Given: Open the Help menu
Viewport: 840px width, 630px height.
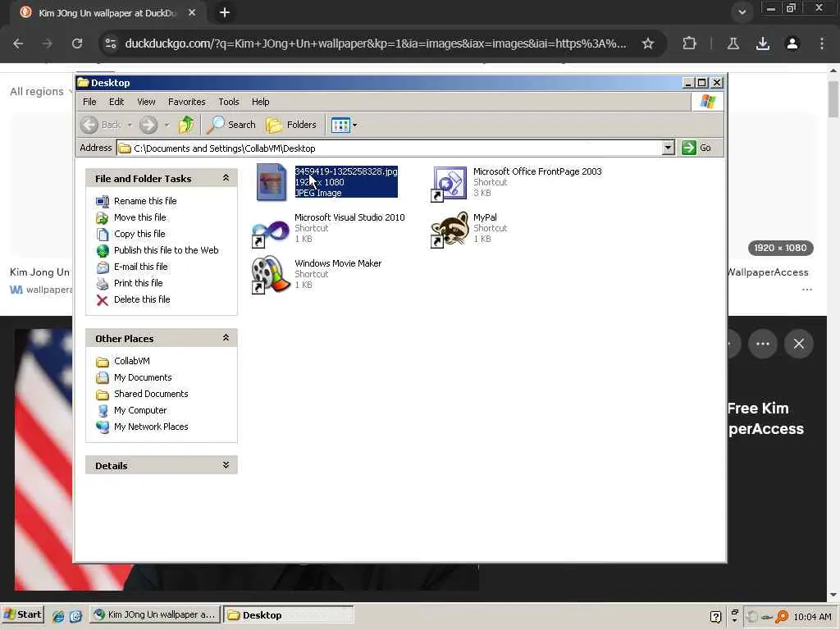Looking at the screenshot, I should pyautogui.click(x=260, y=102).
